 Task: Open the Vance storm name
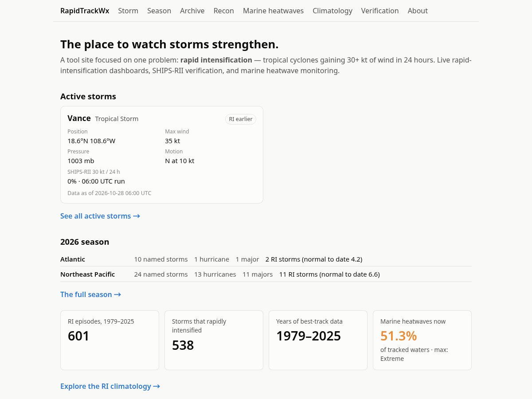(79, 118)
